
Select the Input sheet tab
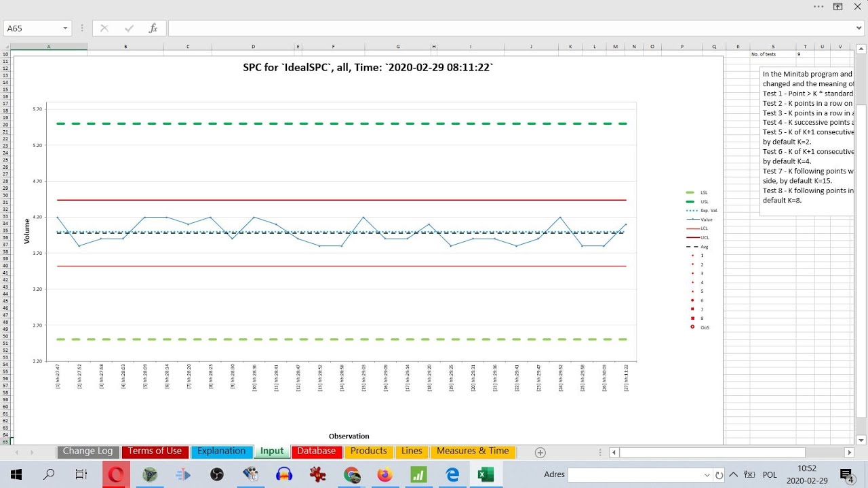click(272, 451)
